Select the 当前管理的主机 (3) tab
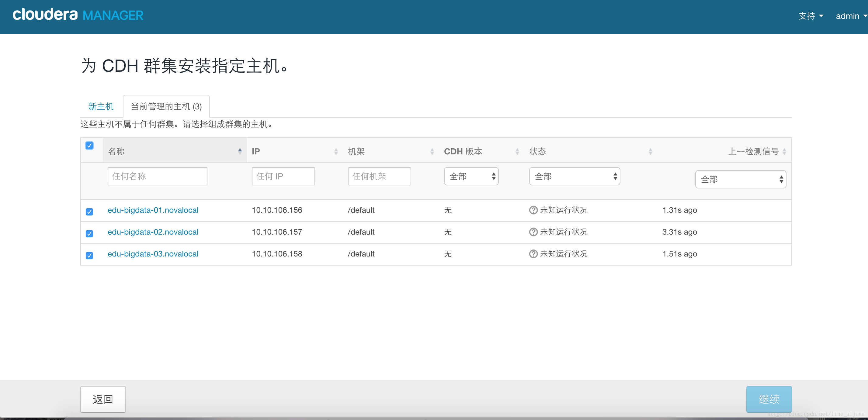 coord(166,106)
